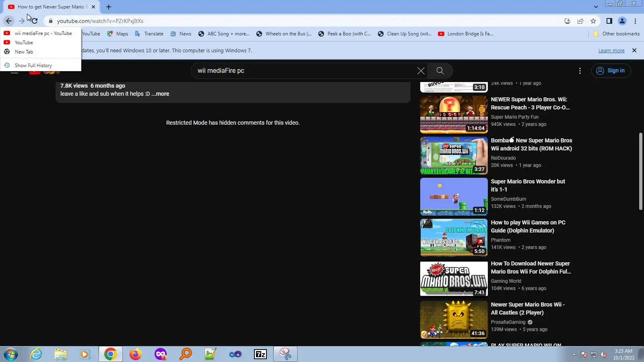Select the 'New Tab' history entry
644x362 pixels.
(x=41, y=52)
